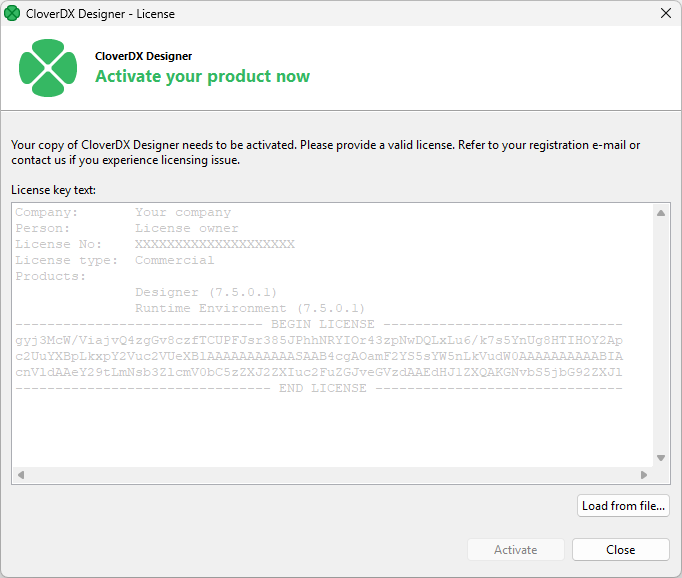Click the CloverDX title bar clover icon

[12, 13]
